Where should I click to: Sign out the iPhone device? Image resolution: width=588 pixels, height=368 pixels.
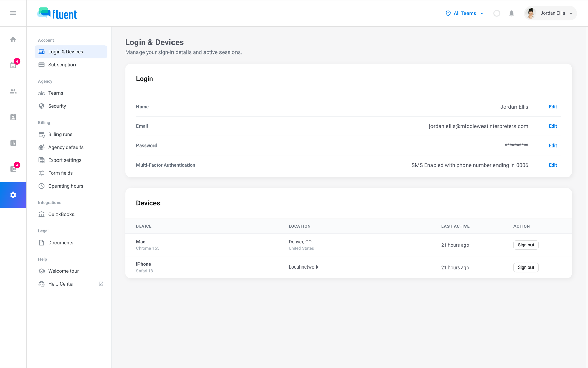526,267
